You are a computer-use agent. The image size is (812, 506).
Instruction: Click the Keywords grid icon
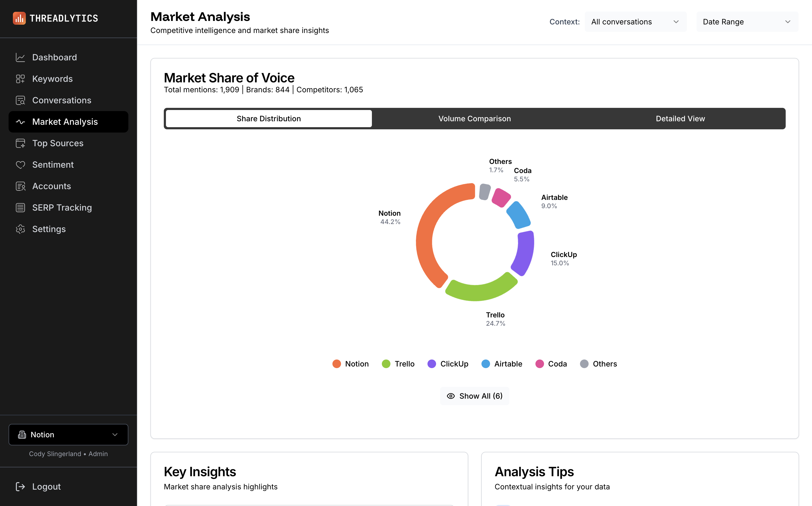pos(20,79)
